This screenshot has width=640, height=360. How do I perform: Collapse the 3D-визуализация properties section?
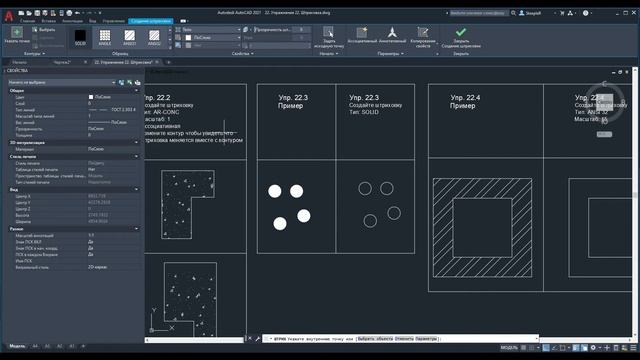click(x=136, y=142)
